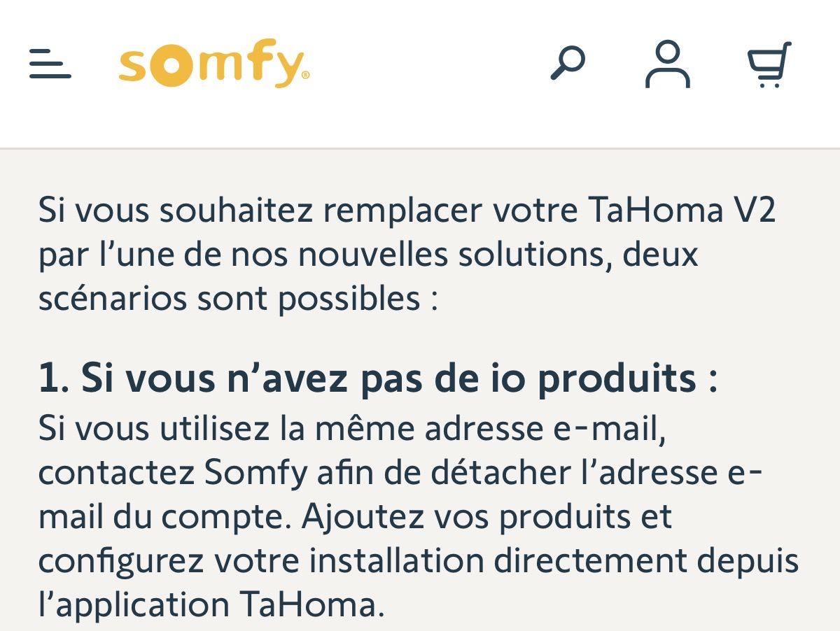View the shopping cart
Viewport: 840px width, 631px height.
[x=769, y=64]
